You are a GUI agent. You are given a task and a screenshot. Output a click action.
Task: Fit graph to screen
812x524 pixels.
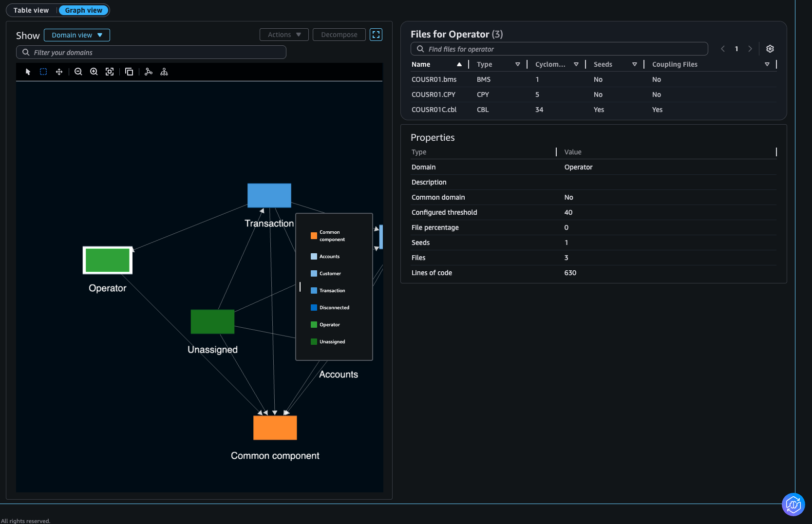(x=110, y=72)
